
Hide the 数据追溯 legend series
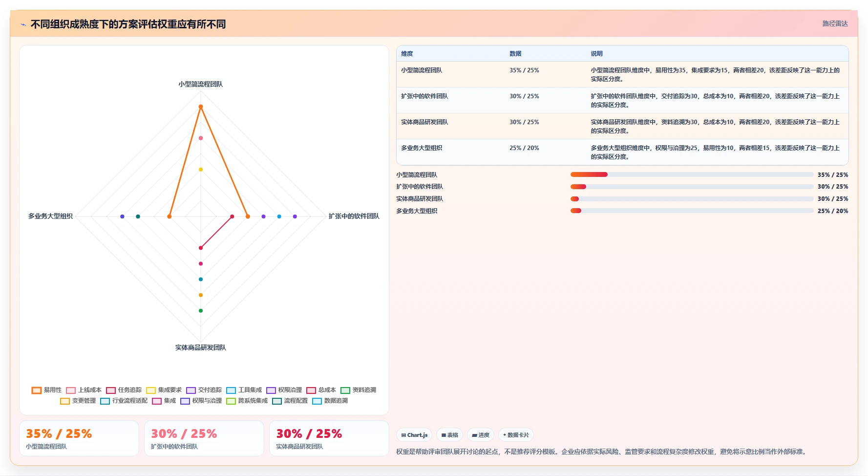point(330,401)
